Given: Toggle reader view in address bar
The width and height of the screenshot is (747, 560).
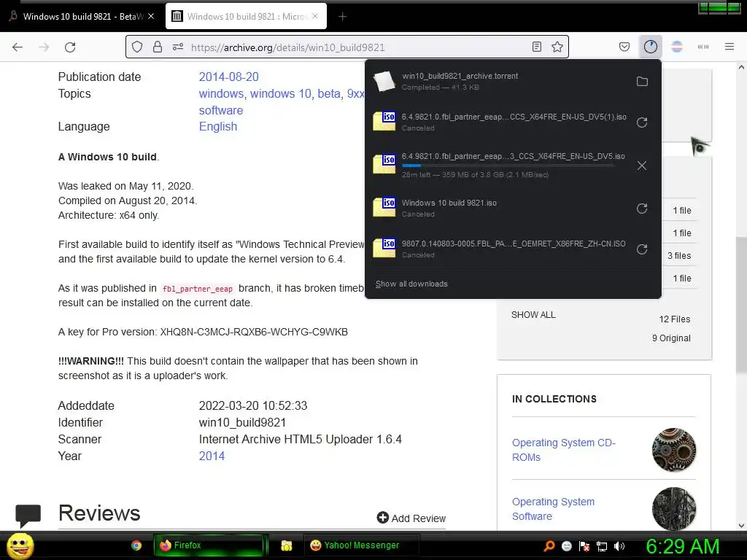Looking at the screenshot, I should click(x=536, y=47).
